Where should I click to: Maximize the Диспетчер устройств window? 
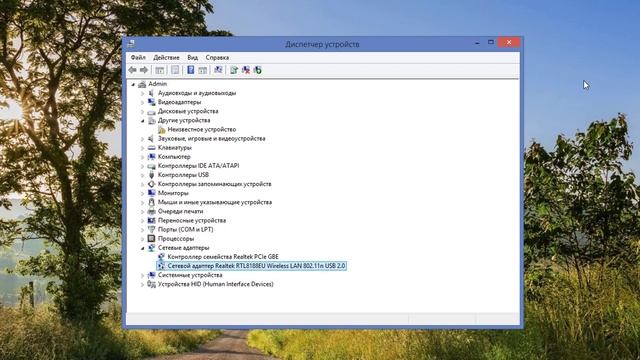point(491,42)
